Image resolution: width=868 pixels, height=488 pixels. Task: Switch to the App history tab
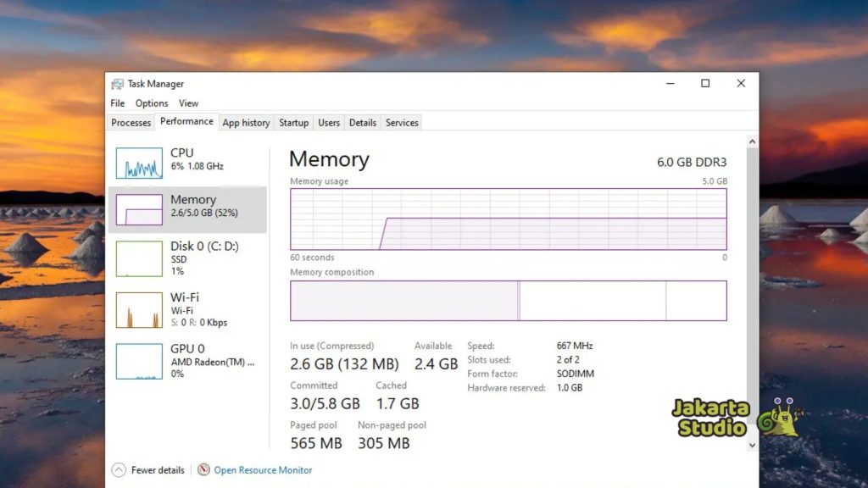(246, 123)
